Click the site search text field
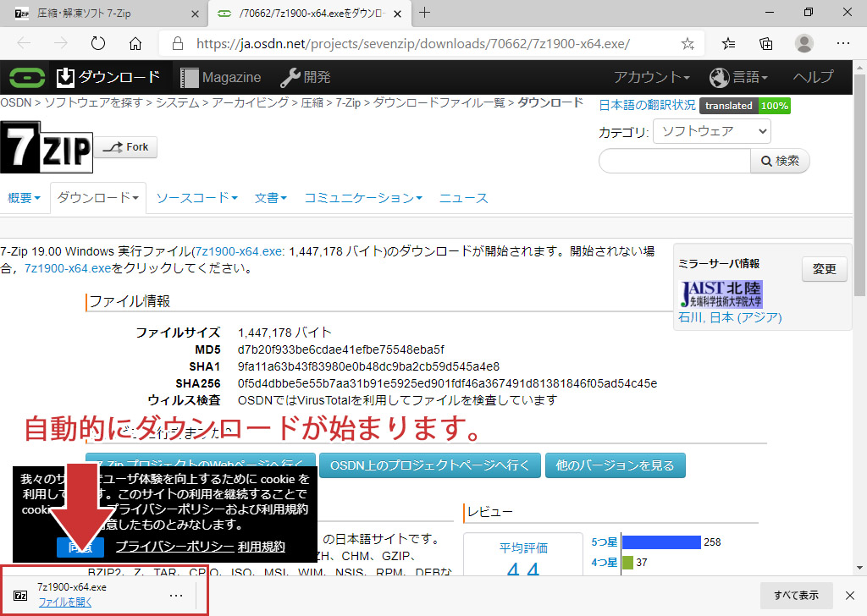 coord(675,161)
